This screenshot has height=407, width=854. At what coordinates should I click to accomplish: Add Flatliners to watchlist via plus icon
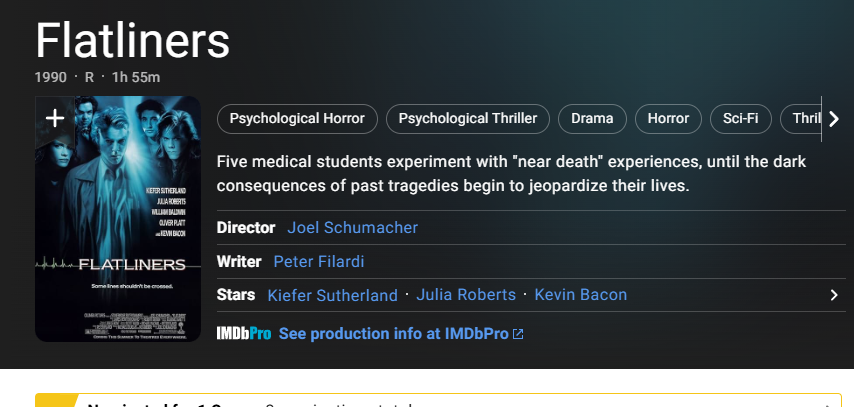[55, 118]
